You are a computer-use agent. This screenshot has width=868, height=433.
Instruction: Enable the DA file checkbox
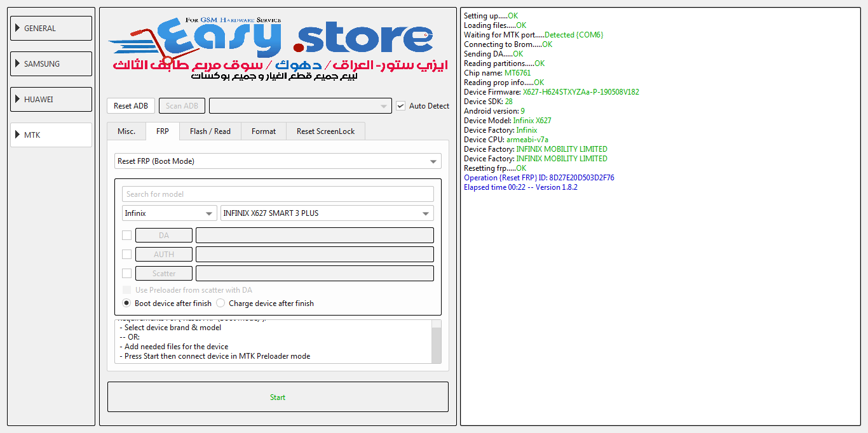click(126, 236)
